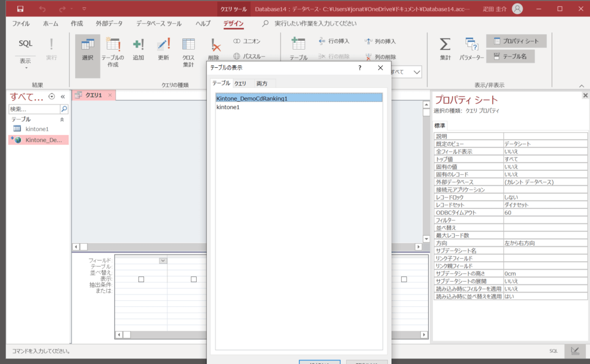Screen dimensions: 590x364
Task: Close the クエリ1 document tab
Action: pos(110,95)
